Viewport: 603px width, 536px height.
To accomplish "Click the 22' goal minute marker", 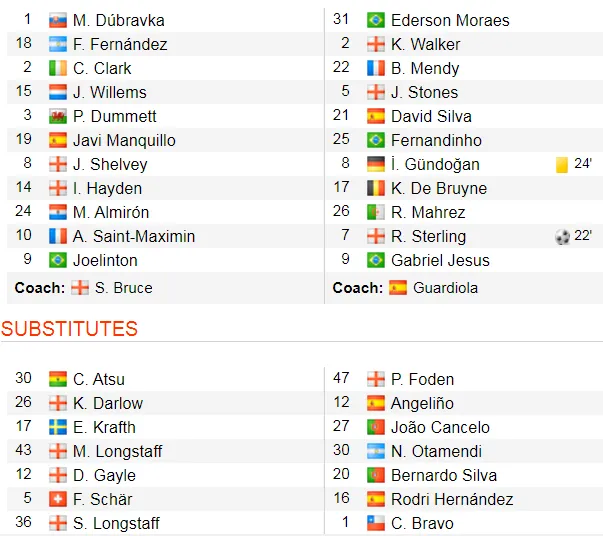I will [584, 237].
